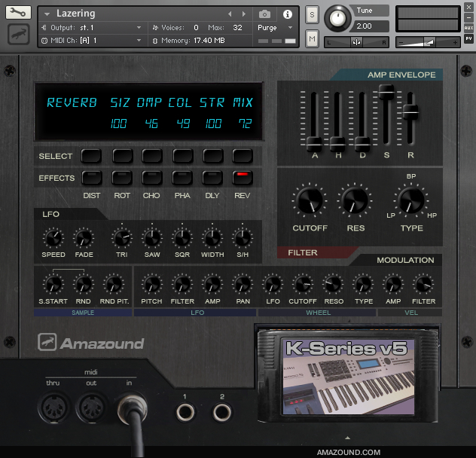The image size is (476, 458).
Task: Click the filter TYPE knob
Action: click(411, 200)
